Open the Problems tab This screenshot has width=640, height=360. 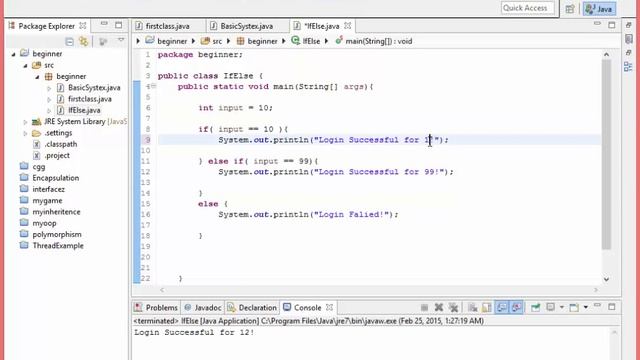click(x=157, y=307)
